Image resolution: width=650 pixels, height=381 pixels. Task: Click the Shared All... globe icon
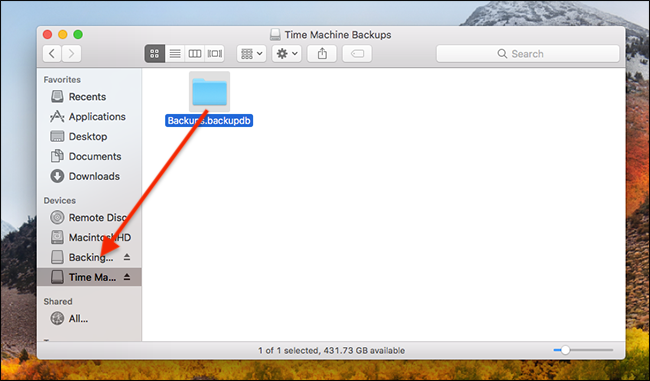pos(57,318)
